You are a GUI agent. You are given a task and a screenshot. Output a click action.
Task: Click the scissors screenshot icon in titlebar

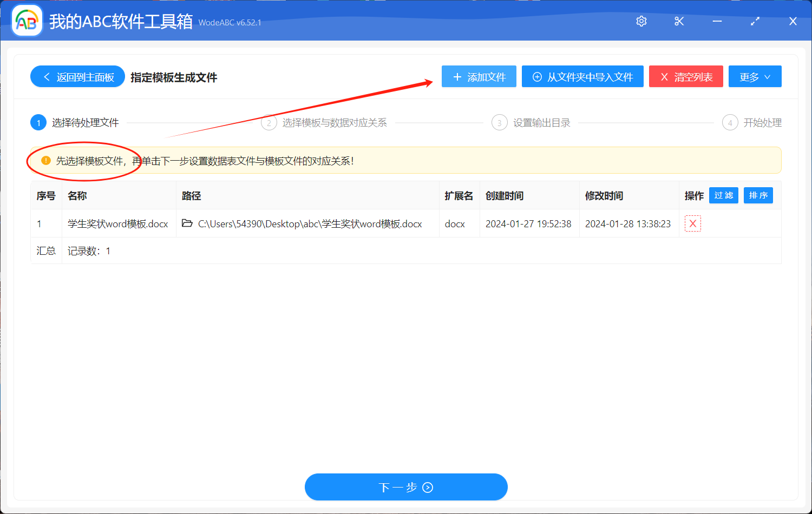pos(679,21)
